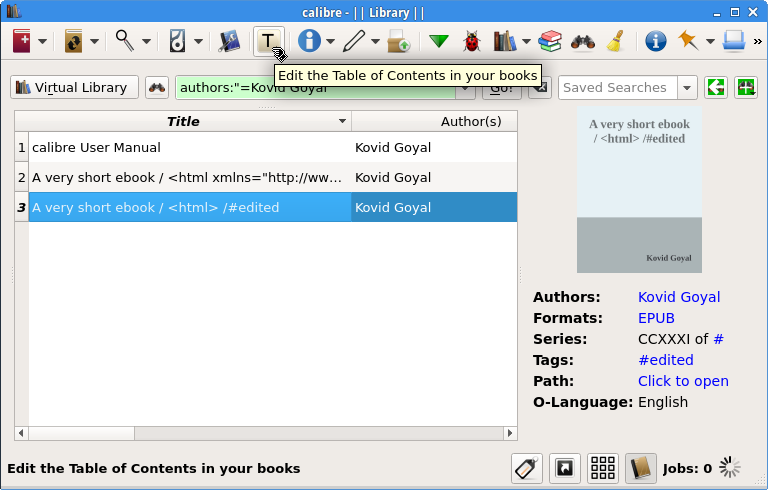Open the search history dropdown arrow
The height and width of the screenshot is (490, 768).
click(465, 88)
